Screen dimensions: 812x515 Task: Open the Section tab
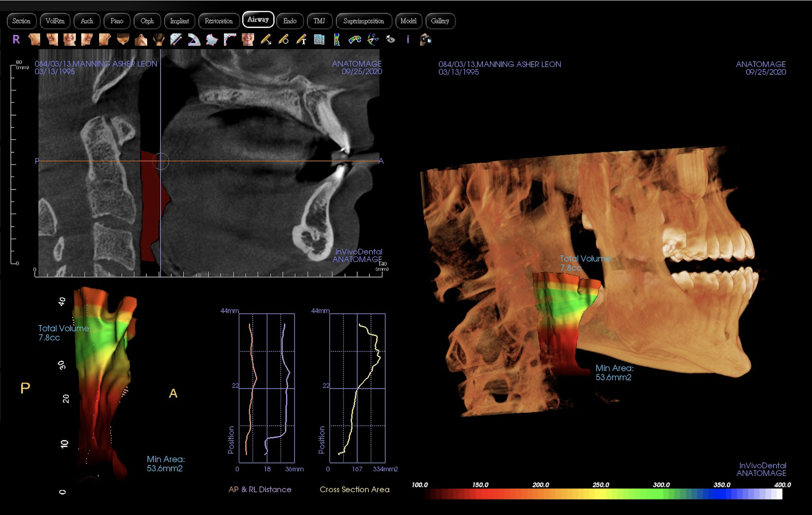pos(21,21)
